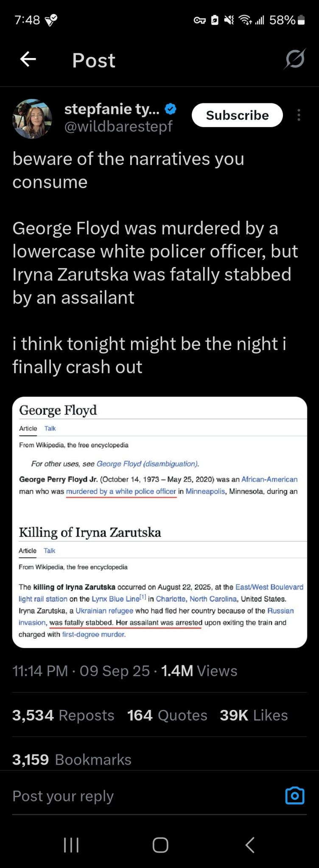Open stepfanie's profile picture
This screenshot has width=319, height=868.
click(x=32, y=119)
